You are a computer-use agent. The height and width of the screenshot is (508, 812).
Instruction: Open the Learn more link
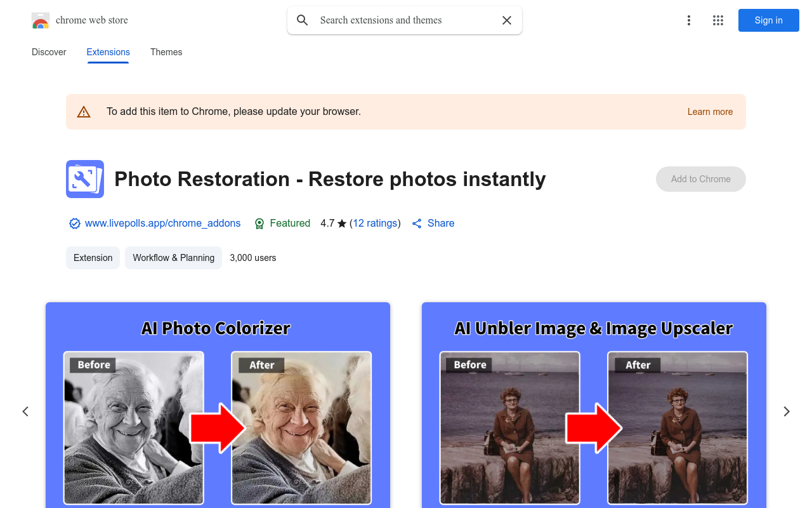pyautogui.click(x=710, y=112)
